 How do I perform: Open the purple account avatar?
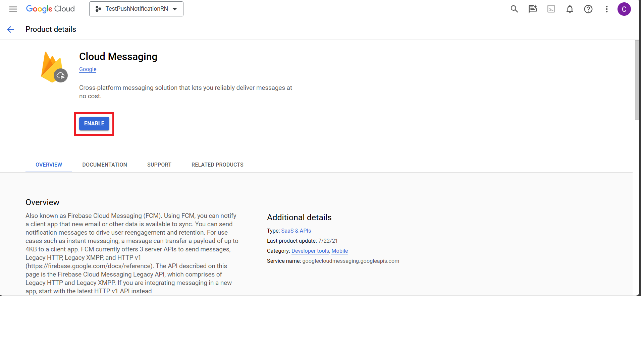pos(624,9)
